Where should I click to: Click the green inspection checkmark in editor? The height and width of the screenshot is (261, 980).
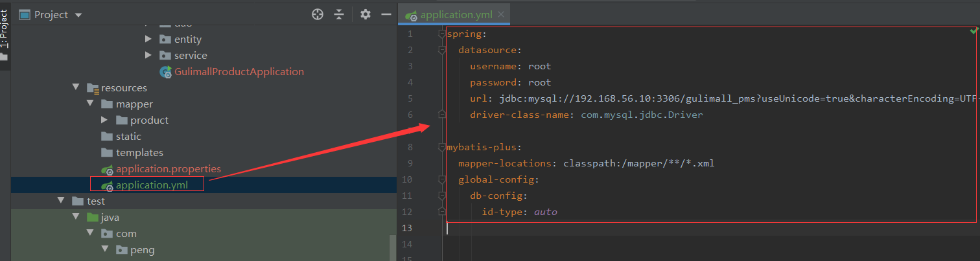click(x=973, y=31)
